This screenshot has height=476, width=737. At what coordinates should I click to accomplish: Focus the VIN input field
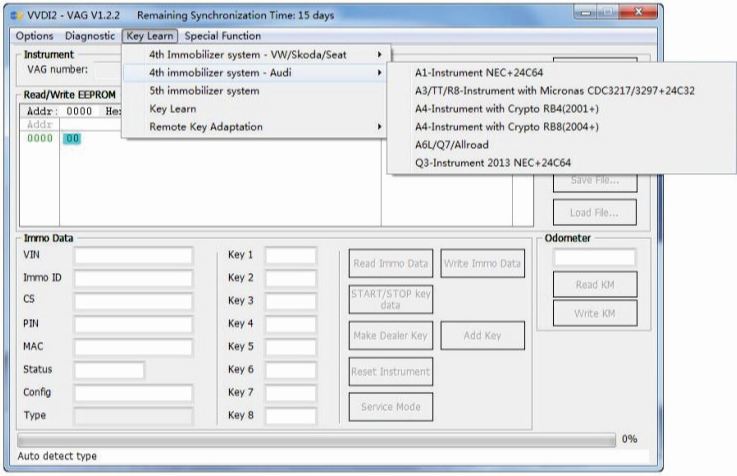coord(133,255)
